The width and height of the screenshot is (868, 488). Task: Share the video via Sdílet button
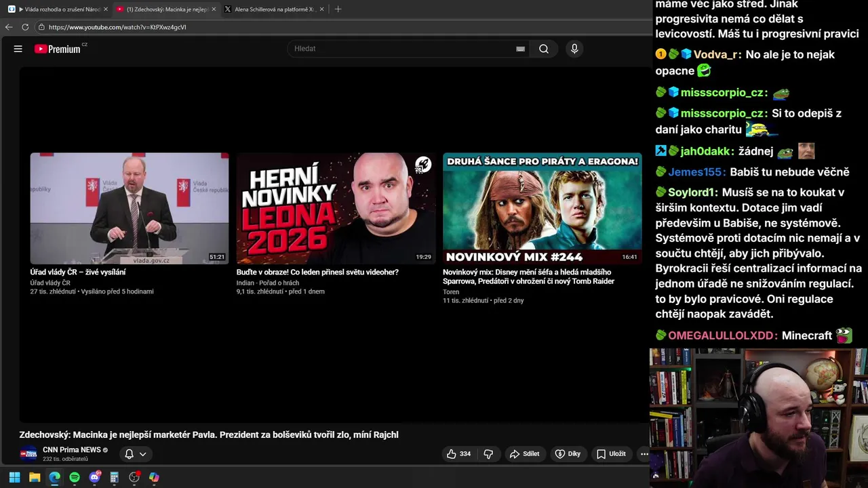(524, 454)
